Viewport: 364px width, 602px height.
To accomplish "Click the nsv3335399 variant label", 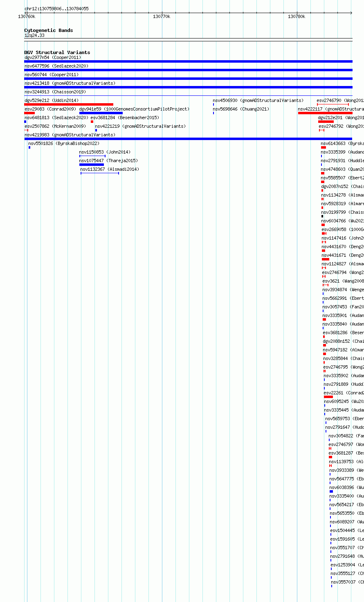I will (x=342, y=152).
